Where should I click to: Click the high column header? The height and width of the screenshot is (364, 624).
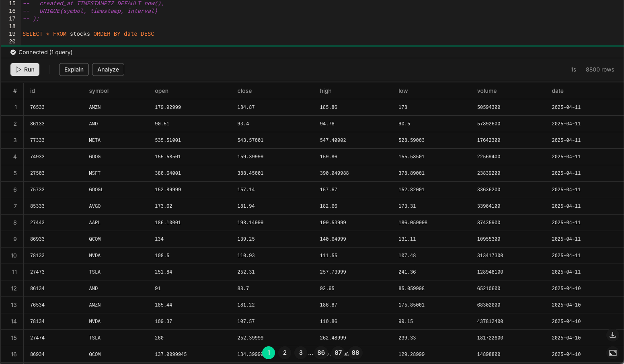[x=326, y=91]
